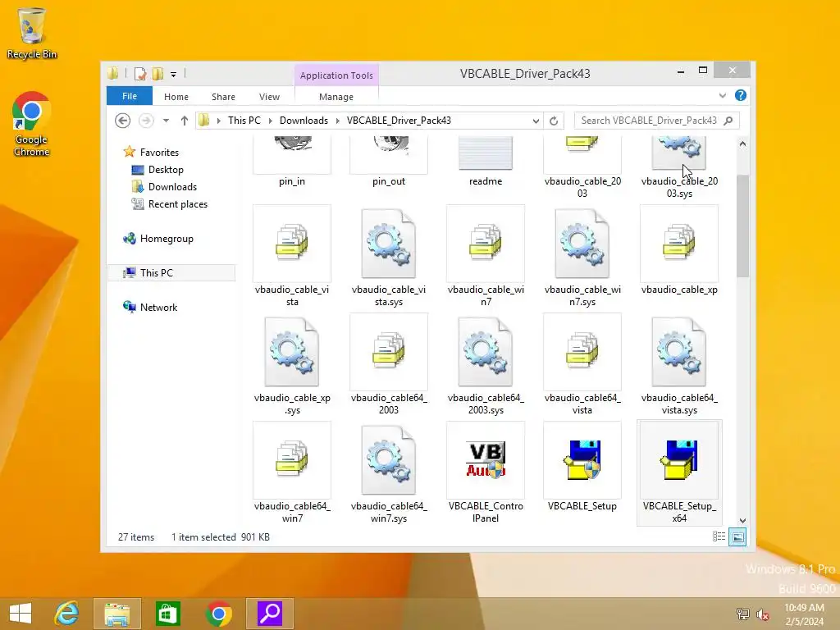Open the Share ribbon tab
The height and width of the screenshot is (630, 840).
(x=223, y=97)
